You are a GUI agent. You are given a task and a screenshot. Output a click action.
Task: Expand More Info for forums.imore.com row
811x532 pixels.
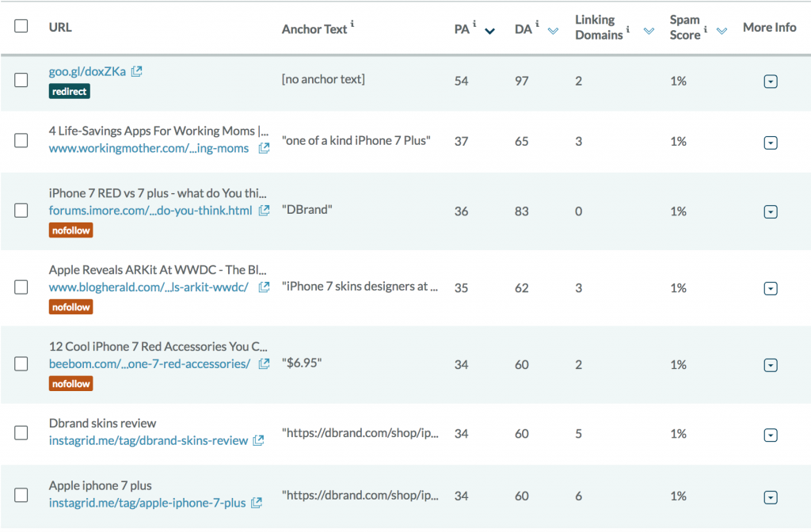[x=770, y=211]
